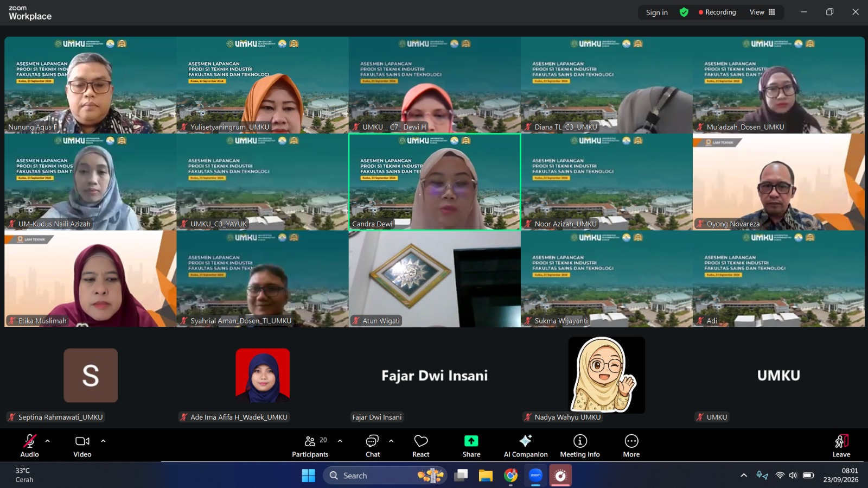This screenshot has height=488, width=868.
Task: Open Meeting info
Action: (580, 446)
